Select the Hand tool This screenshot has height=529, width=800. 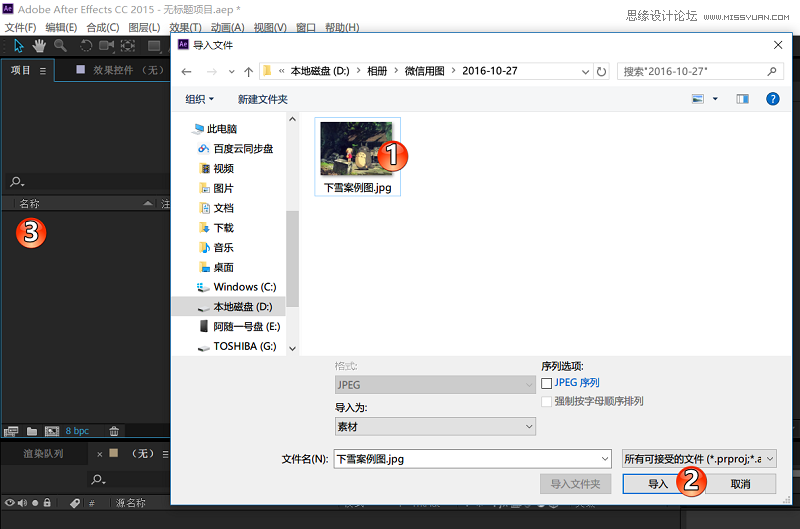pos(39,46)
